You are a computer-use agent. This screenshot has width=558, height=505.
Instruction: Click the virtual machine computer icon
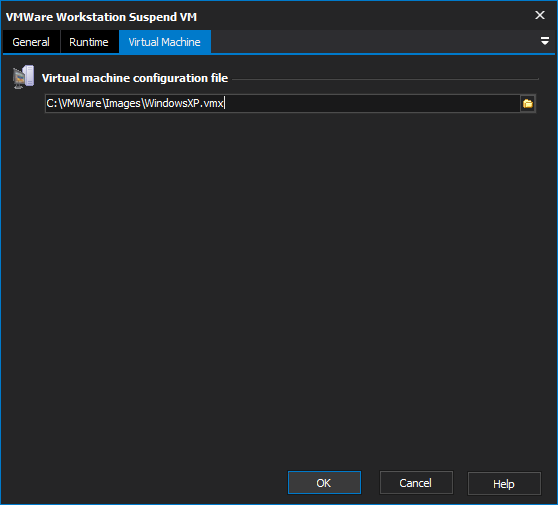point(23,77)
